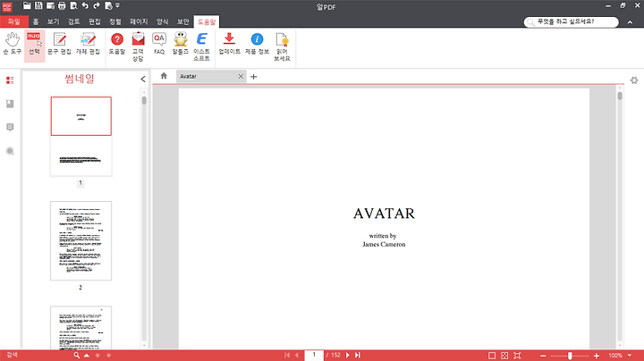The height and width of the screenshot is (361, 644).
Task: Expand the search panel up arrow
Action: click(87, 356)
